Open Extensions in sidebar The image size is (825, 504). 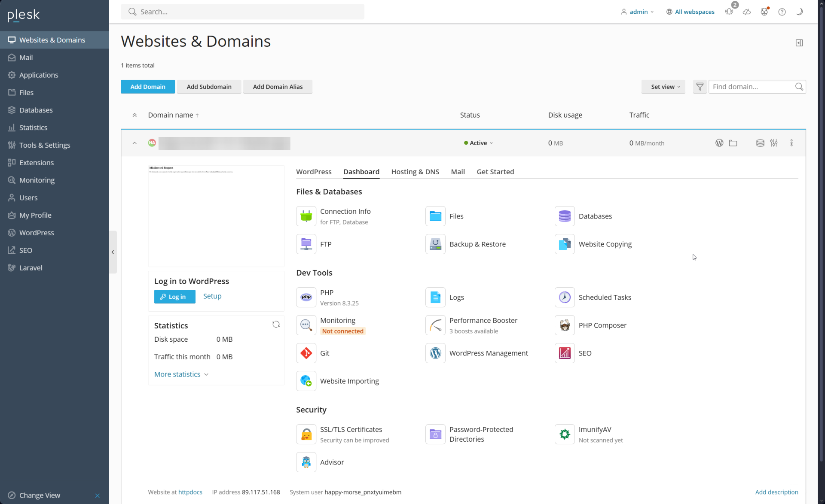(55, 163)
